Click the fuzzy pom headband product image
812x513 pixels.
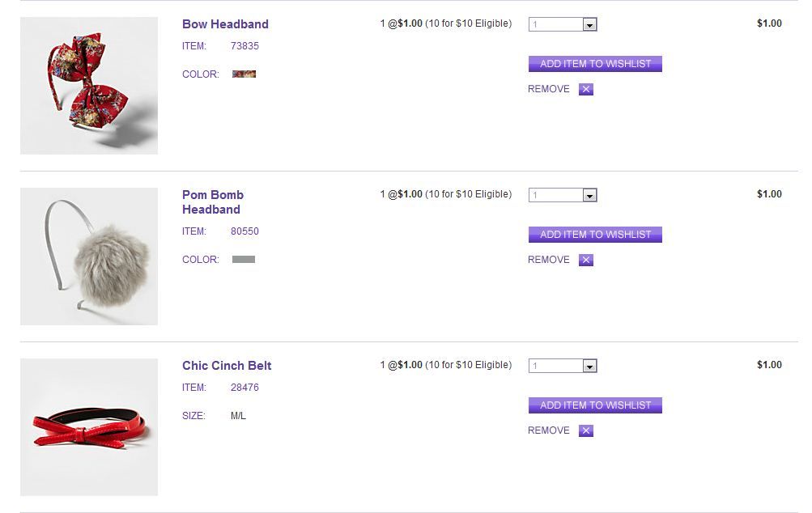point(89,256)
